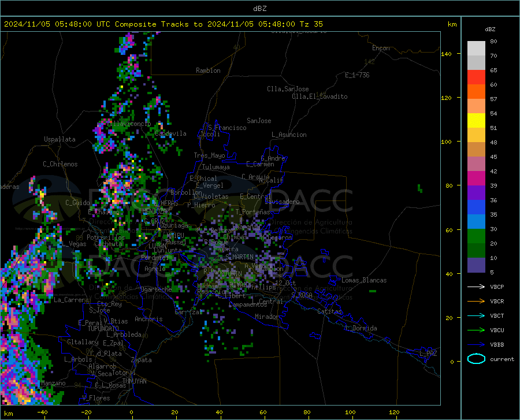Click the Gltallary map label
Image resolution: width=520 pixels, height=420 pixels.
(x=83, y=342)
